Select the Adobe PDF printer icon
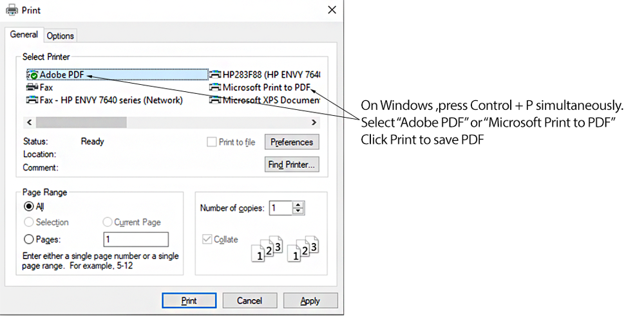Viewport: 644px width, 317px height. pos(32,75)
